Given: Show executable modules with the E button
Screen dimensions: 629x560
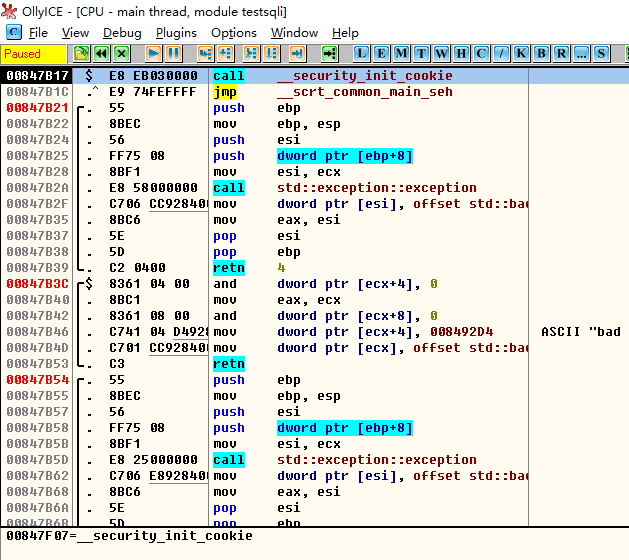Looking at the screenshot, I should coord(382,53).
